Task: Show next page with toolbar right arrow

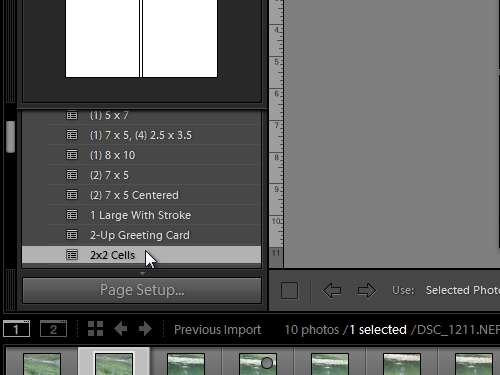Action: tap(367, 290)
